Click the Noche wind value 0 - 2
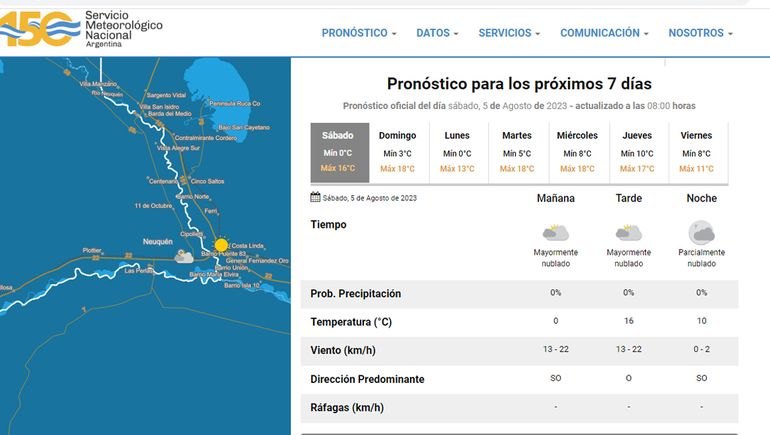This screenshot has width=770, height=435. (x=701, y=349)
